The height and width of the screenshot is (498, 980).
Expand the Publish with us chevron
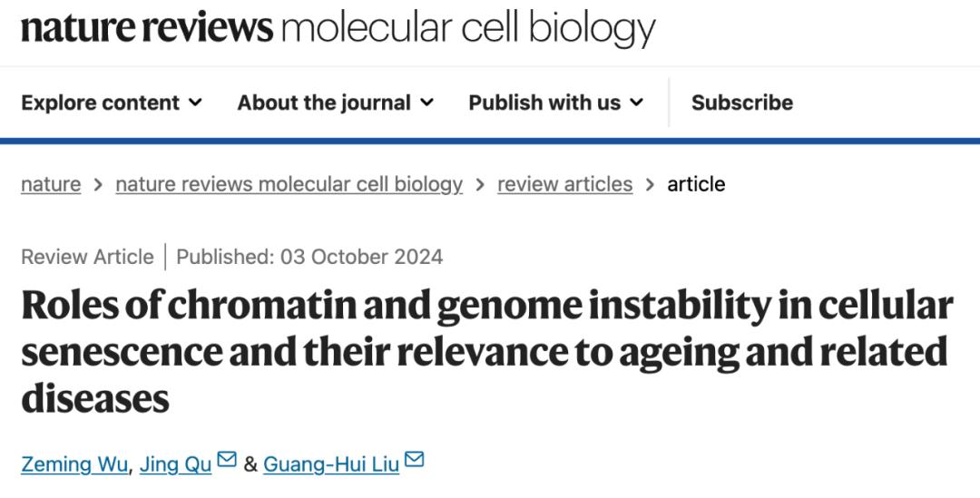[x=636, y=103]
